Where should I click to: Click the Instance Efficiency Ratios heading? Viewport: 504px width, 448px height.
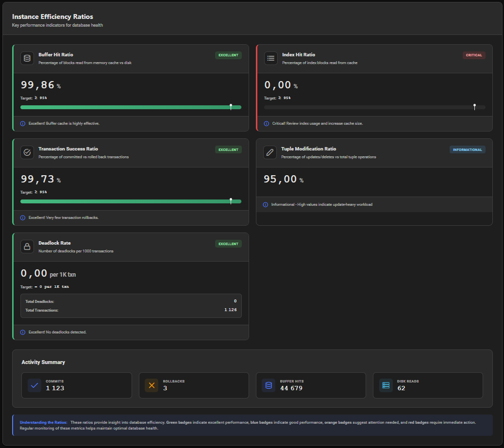(53, 17)
